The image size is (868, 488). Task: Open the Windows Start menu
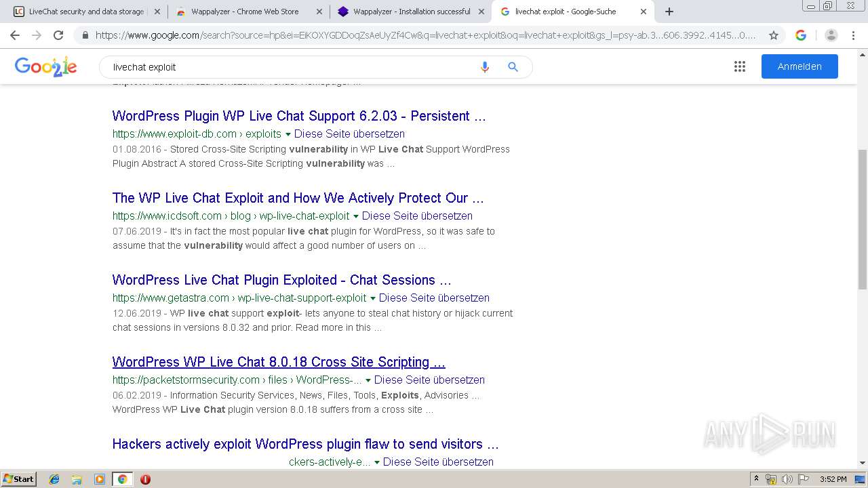[x=18, y=479]
